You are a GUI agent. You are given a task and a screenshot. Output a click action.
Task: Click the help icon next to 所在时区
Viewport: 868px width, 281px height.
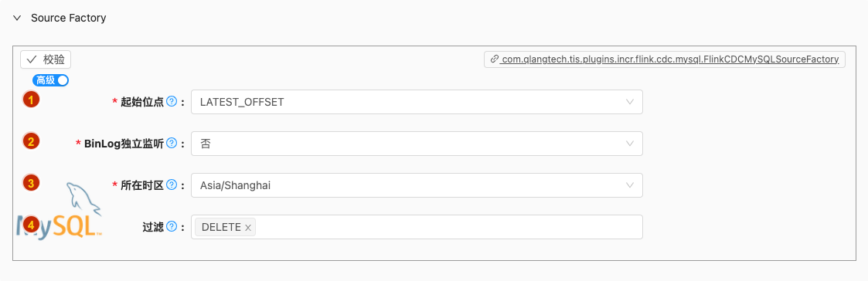(x=172, y=185)
